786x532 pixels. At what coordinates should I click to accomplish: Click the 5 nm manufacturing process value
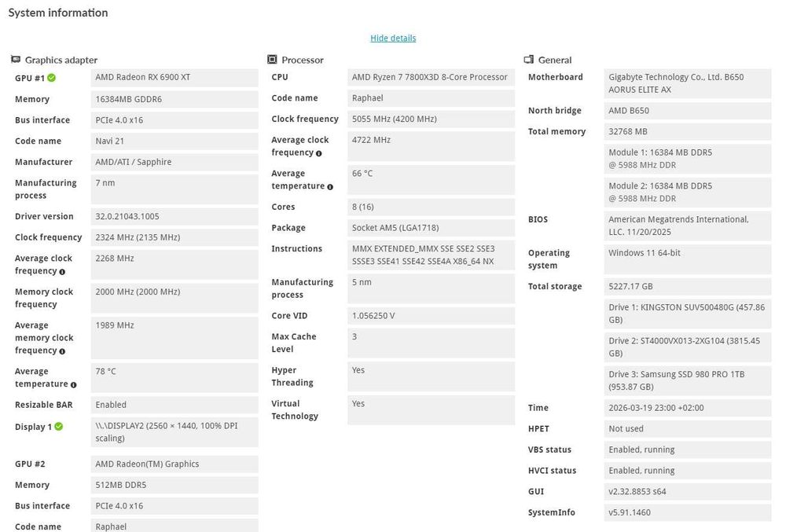[x=431, y=288]
